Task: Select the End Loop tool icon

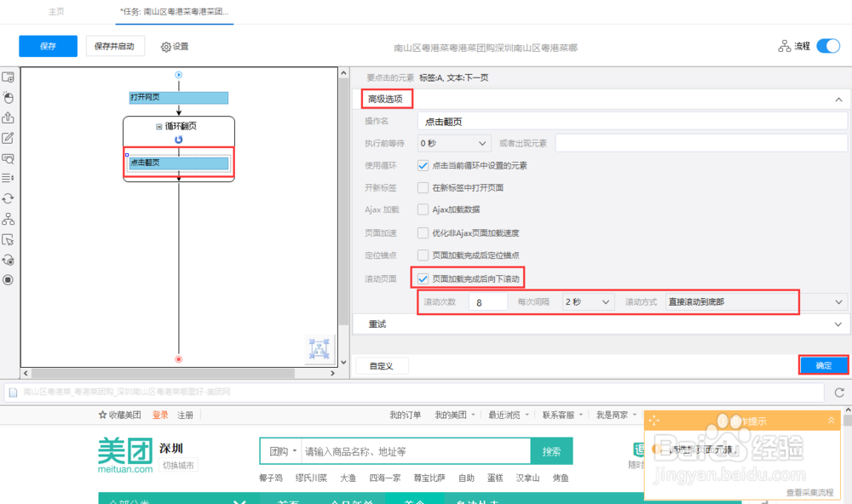Action: click(x=8, y=261)
